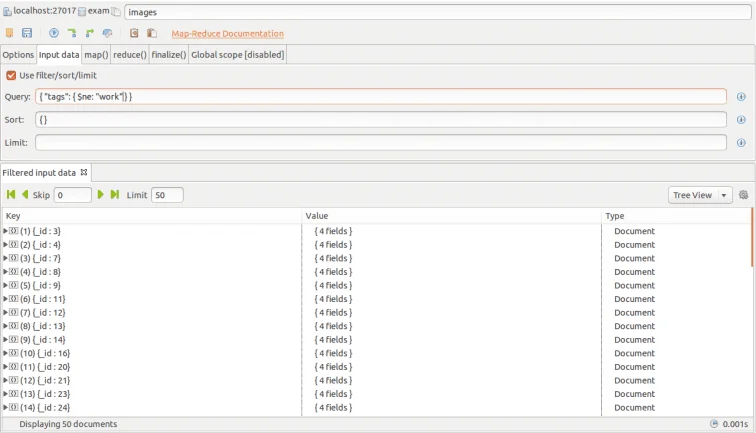Click the save (floppy disk) toolbar icon
Screen dimensions: 756x433
(x=27, y=33)
